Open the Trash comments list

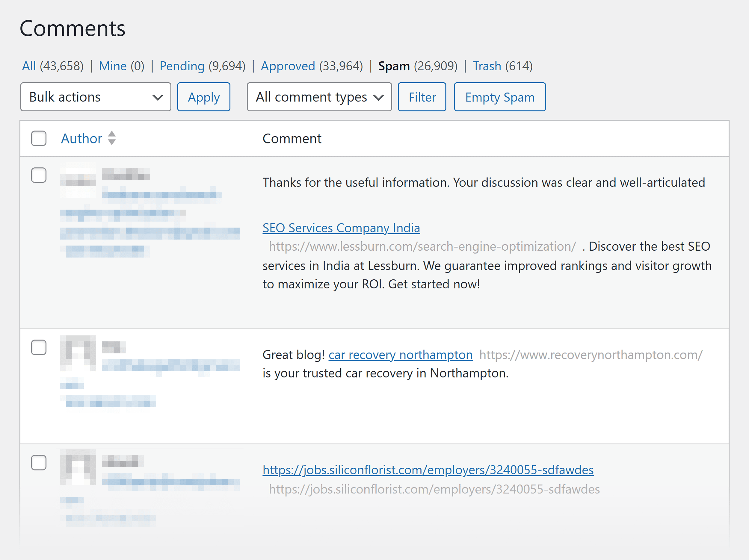[487, 66]
